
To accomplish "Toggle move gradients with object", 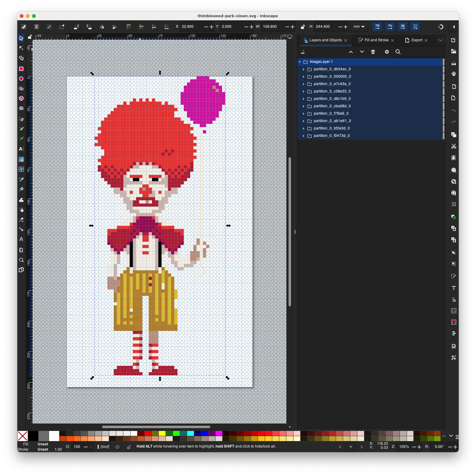I will (x=403, y=27).
